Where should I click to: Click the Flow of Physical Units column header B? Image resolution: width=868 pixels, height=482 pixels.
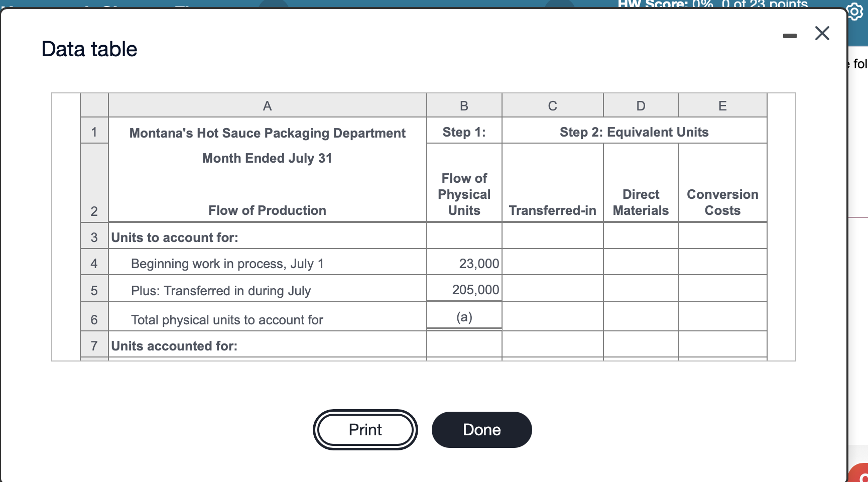pyautogui.click(x=463, y=105)
